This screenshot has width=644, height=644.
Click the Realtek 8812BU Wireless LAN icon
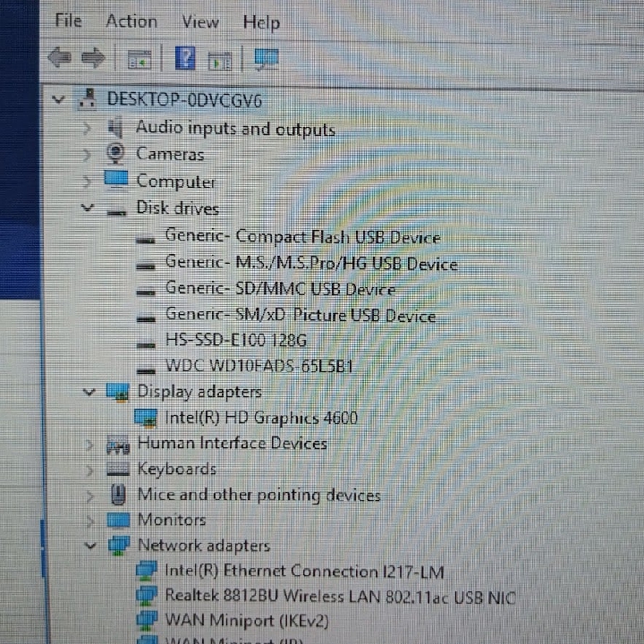(x=147, y=596)
